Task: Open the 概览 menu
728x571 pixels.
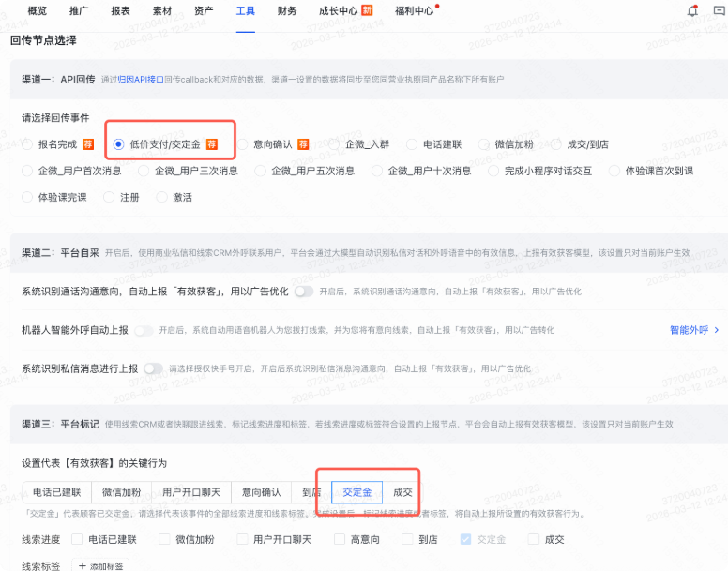Action: 38,10
